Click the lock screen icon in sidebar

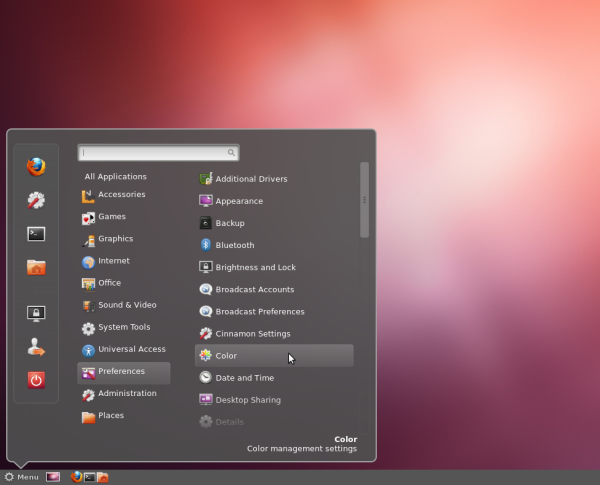pyautogui.click(x=36, y=314)
